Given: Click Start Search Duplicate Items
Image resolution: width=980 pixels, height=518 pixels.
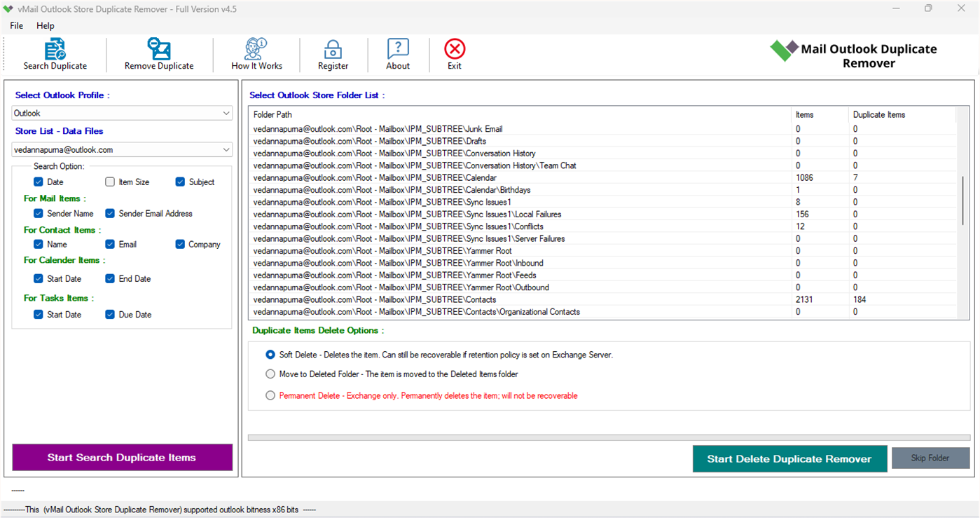Looking at the screenshot, I should [122, 457].
